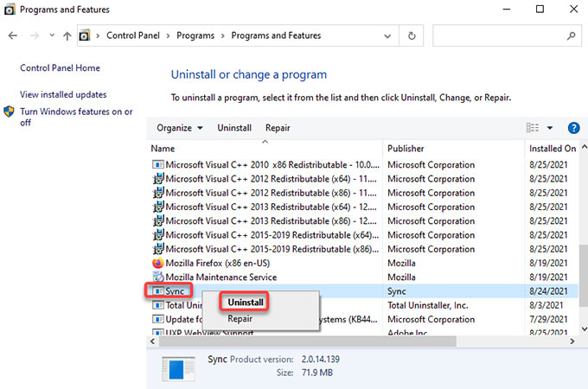The width and height of the screenshot is (588, 389).
Task: Open the More options view dropdown arrow
Action: point(550,128)
